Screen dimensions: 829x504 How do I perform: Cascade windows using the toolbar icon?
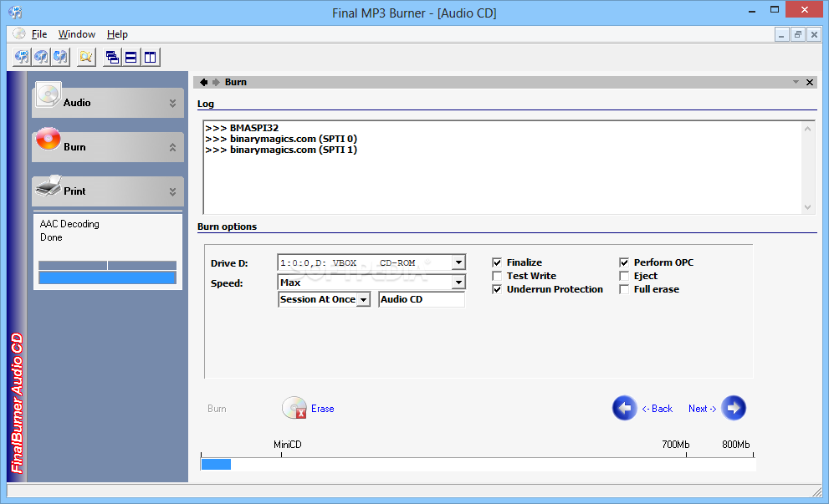coord(112,57)
